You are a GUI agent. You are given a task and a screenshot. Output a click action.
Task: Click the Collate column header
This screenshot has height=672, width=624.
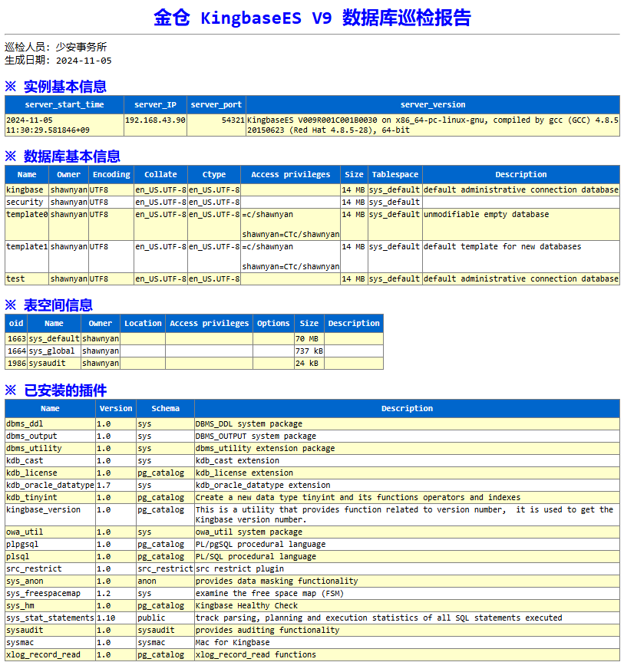point(161,174)
